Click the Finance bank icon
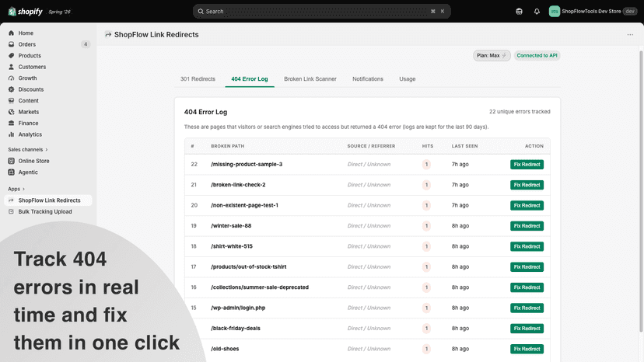 (11, 124)
